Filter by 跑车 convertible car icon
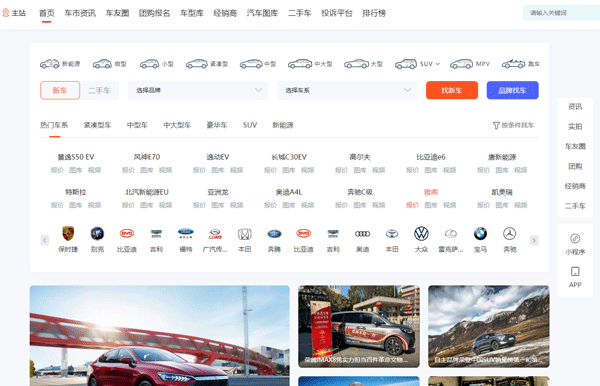Viewport: 600px width, 386px height. coord(514,64)
